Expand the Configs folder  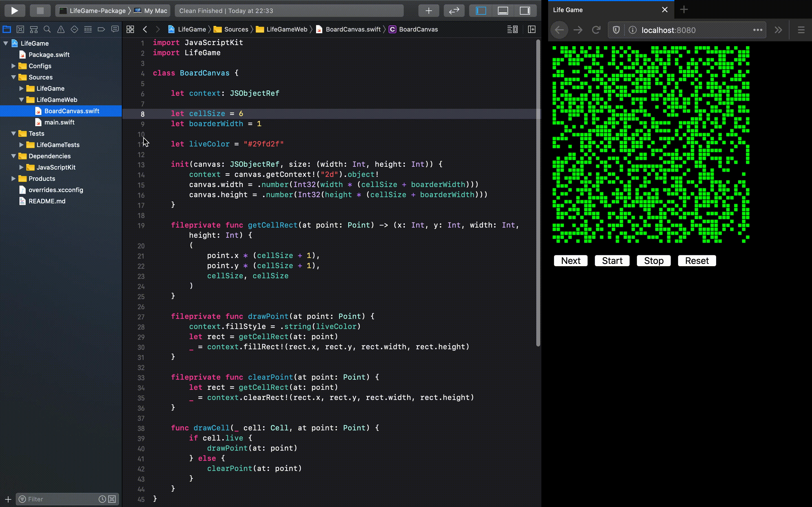click(14, 66)
